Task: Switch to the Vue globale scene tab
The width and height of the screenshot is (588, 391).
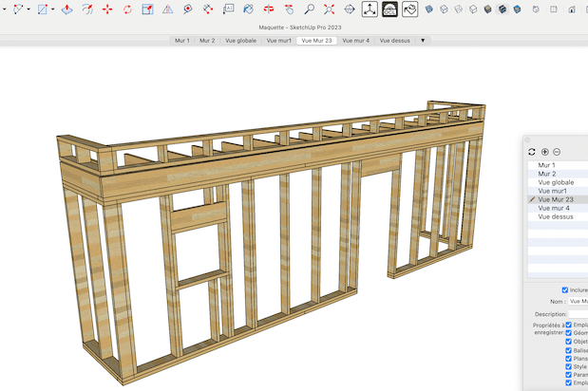Action: 240,41
